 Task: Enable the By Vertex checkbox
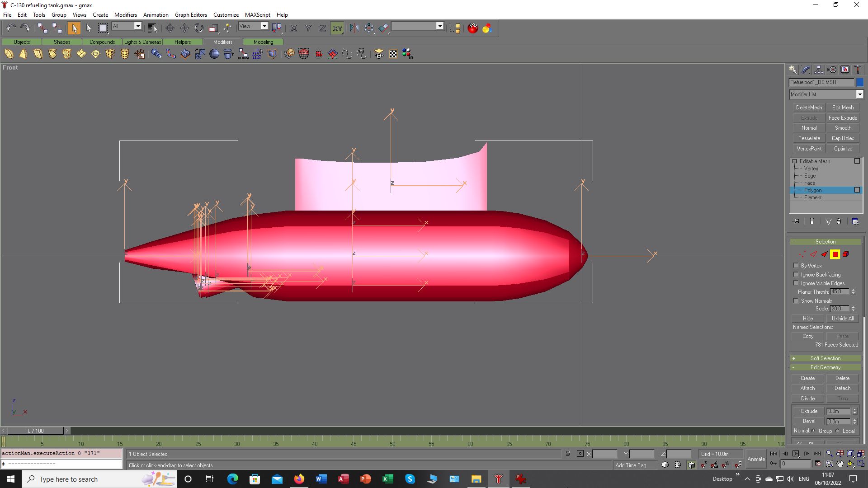(796, 266)
